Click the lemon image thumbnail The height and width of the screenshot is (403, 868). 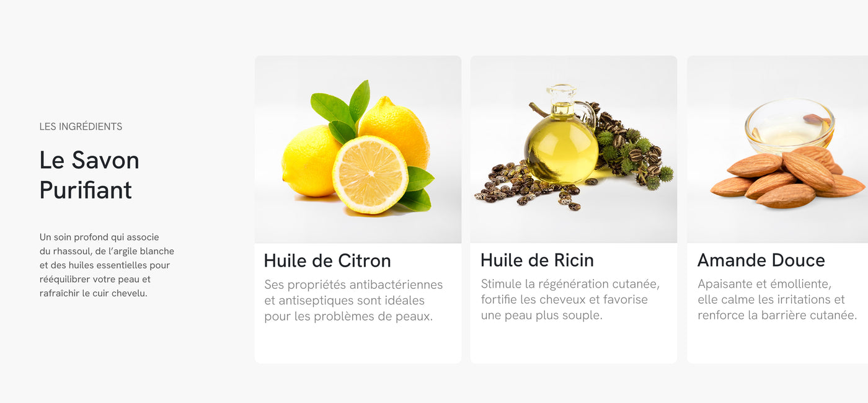point(358,149)
